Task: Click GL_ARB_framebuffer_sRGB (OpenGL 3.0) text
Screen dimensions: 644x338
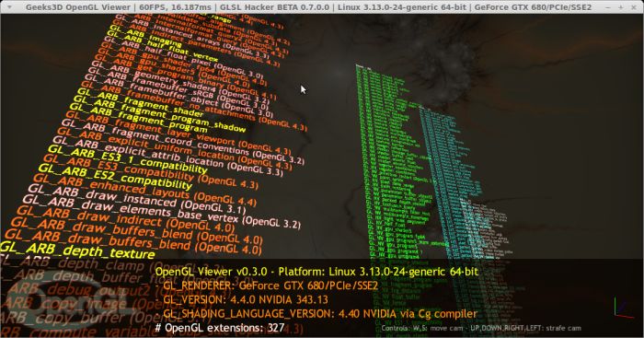Action: [x=178, y=88]
